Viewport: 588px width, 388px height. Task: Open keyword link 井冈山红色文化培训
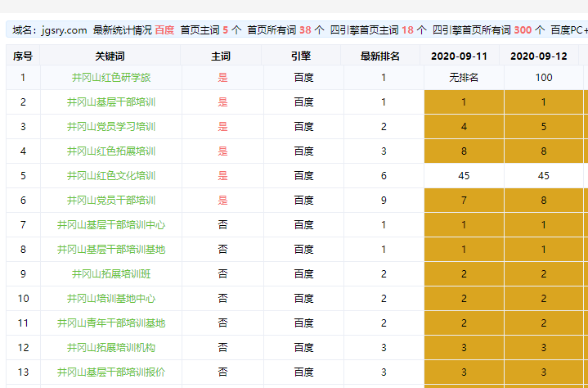coord(111,176)
